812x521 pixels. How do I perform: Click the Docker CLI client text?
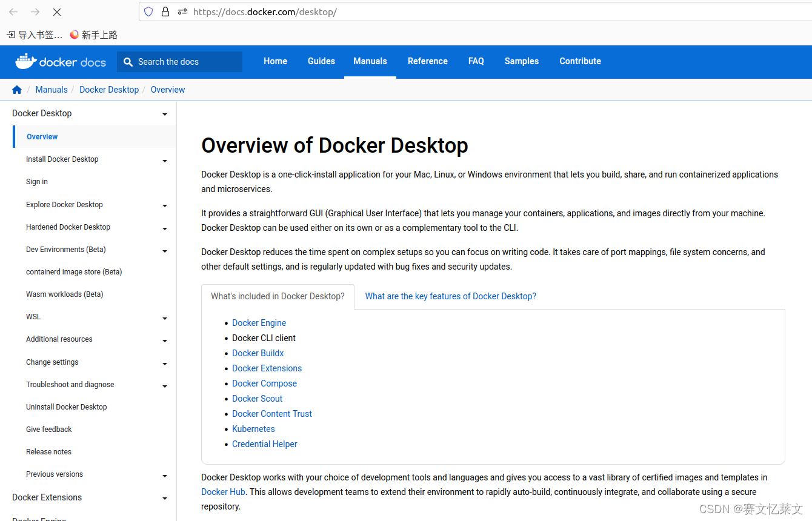coord(264,338)
